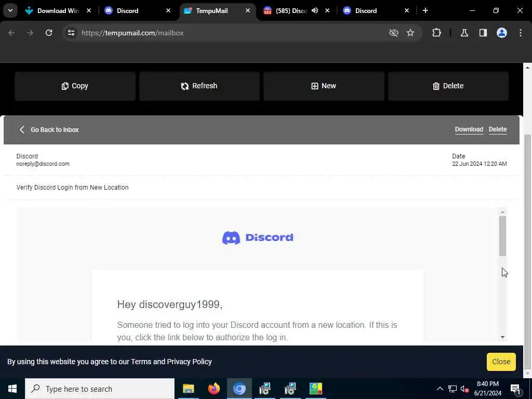Open the Windows Start menu

(12, 389)
